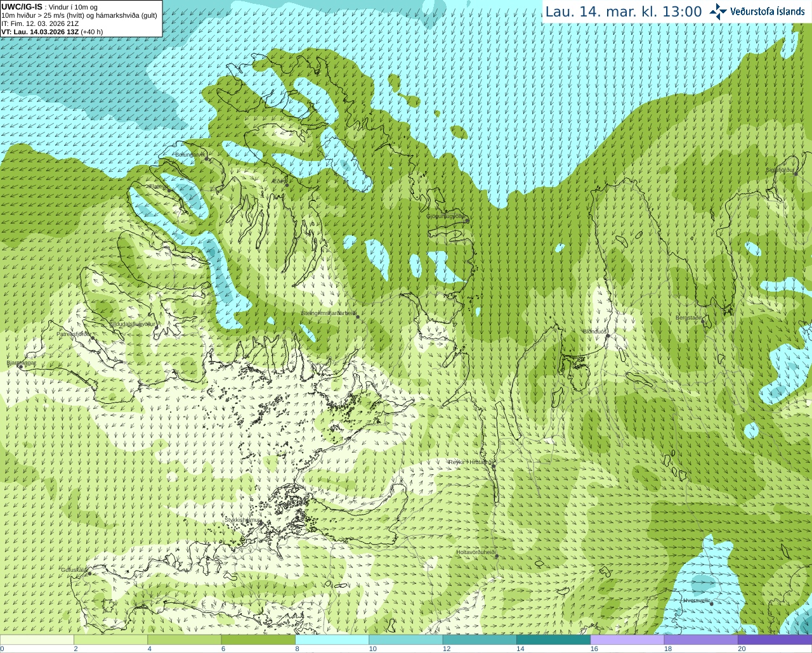This screenshot has height=653, width=812.
Task: Click the UWC/IG-IS model title
Action: point(22,6)
